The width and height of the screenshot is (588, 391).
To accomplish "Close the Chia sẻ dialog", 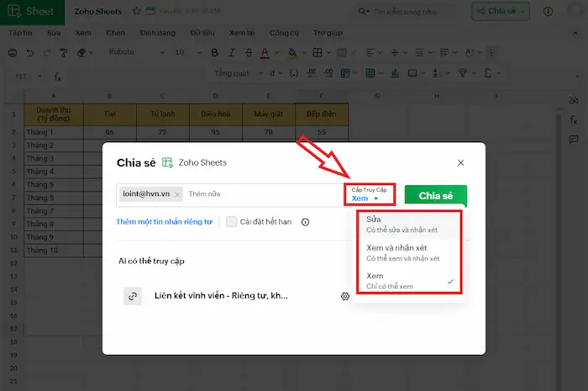I will (460, 162).
